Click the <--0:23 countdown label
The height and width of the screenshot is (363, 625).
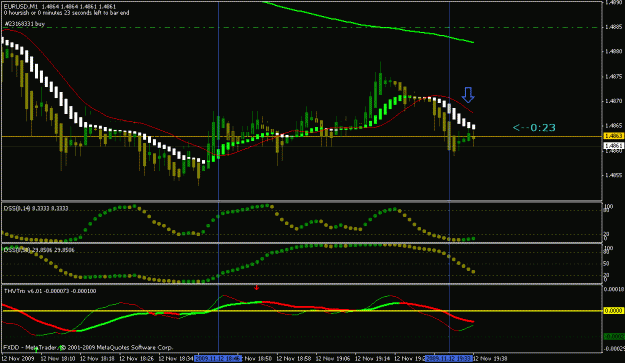point(534,128)
